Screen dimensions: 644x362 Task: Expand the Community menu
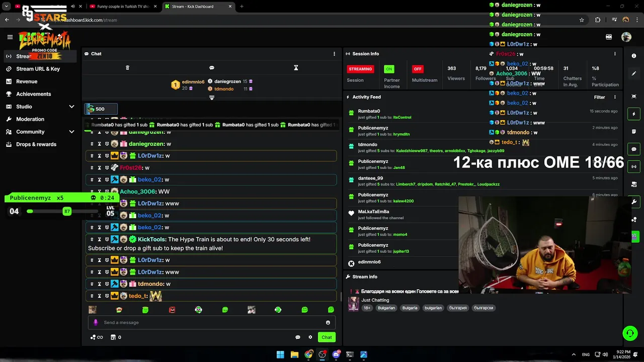40,132
